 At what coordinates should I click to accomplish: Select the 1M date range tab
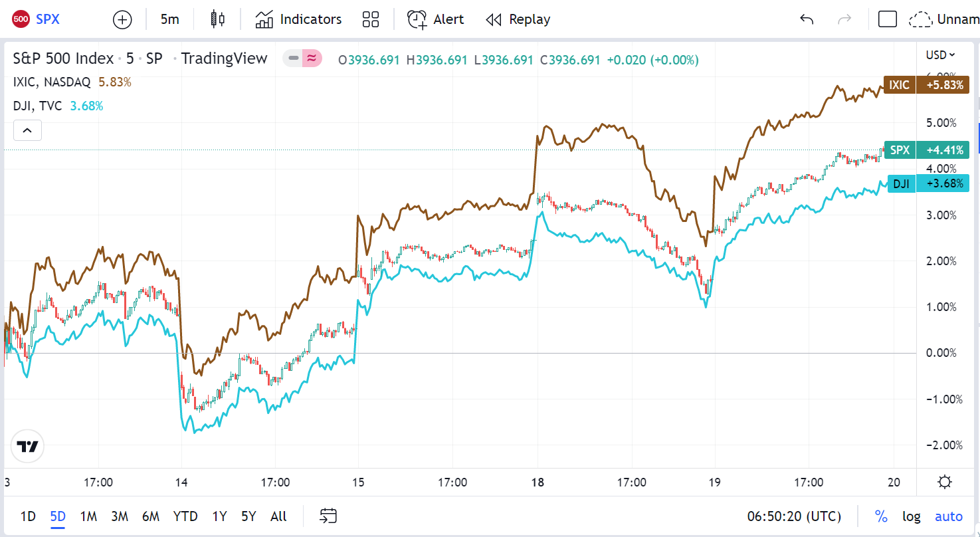coord(88,516)
